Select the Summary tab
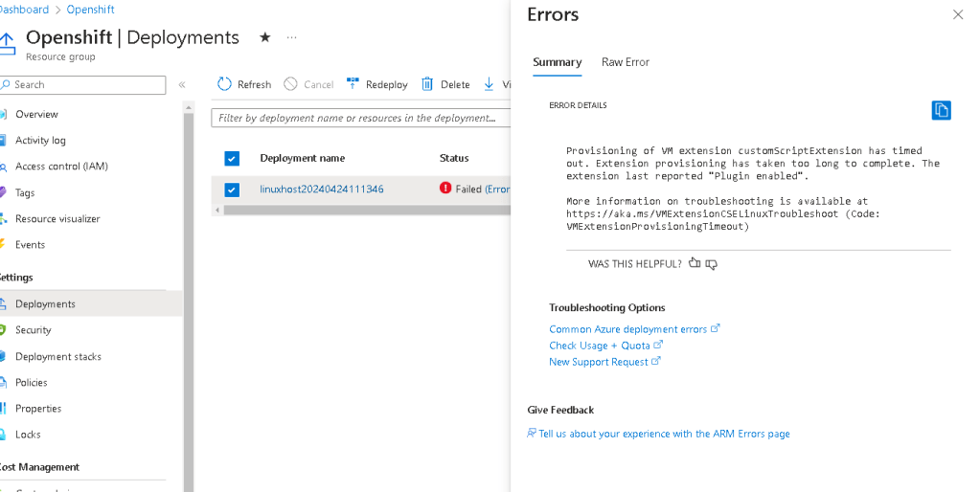Viewport: 980px width, 492px height. (557, 62)
